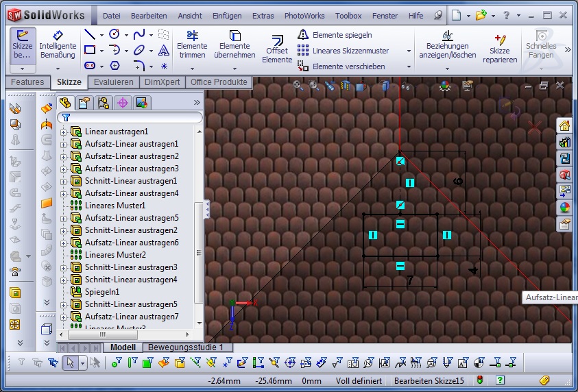
Task: Click the Intelligente Bemaßung tool
Action: 58,45
